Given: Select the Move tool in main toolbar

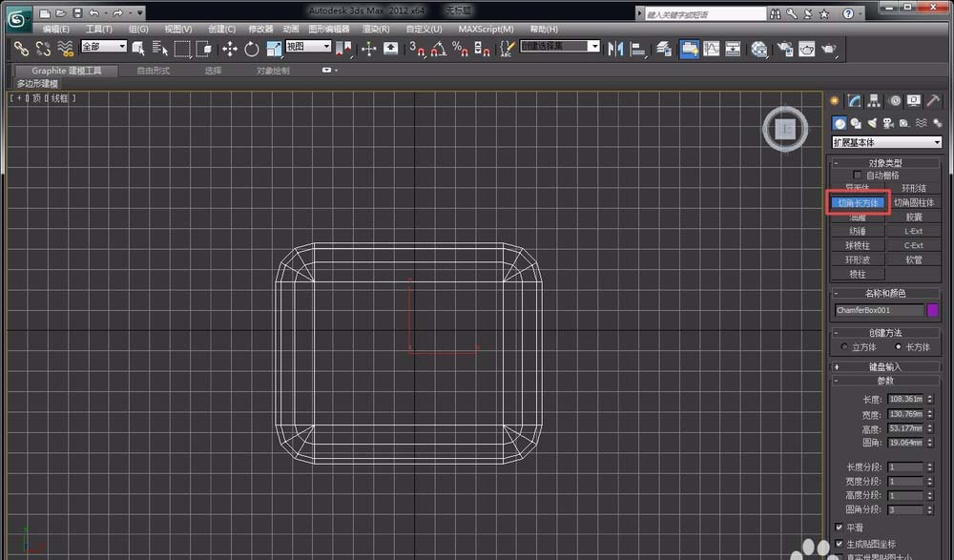Looking at the screenshot, I should tap(230, 49).
